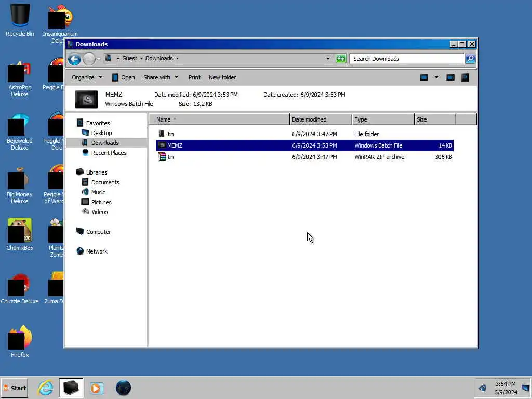The image size is (532, 399).
Task: Select Network in the navigation pane
Action: pyautogui.click(x=96, y=251)
